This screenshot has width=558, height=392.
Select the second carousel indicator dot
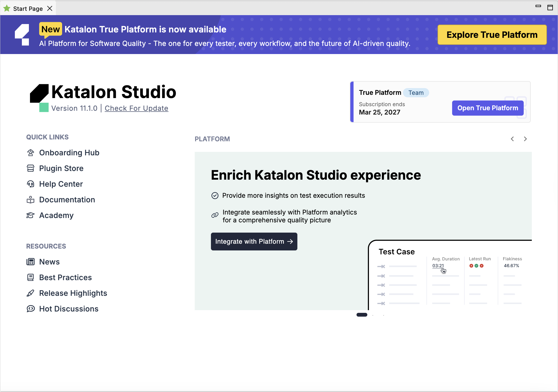(x=373, y=315)
